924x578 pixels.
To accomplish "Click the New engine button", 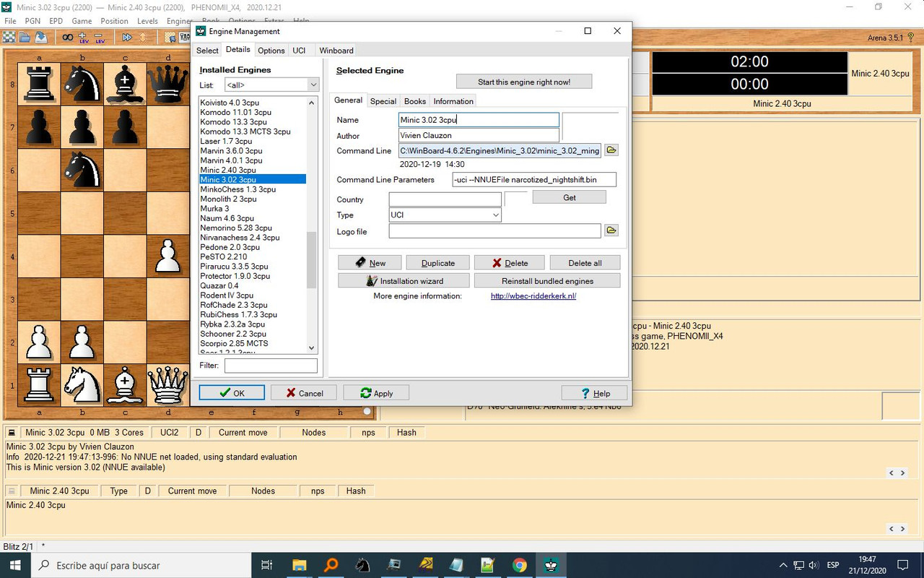I will [x=368, y=263].
